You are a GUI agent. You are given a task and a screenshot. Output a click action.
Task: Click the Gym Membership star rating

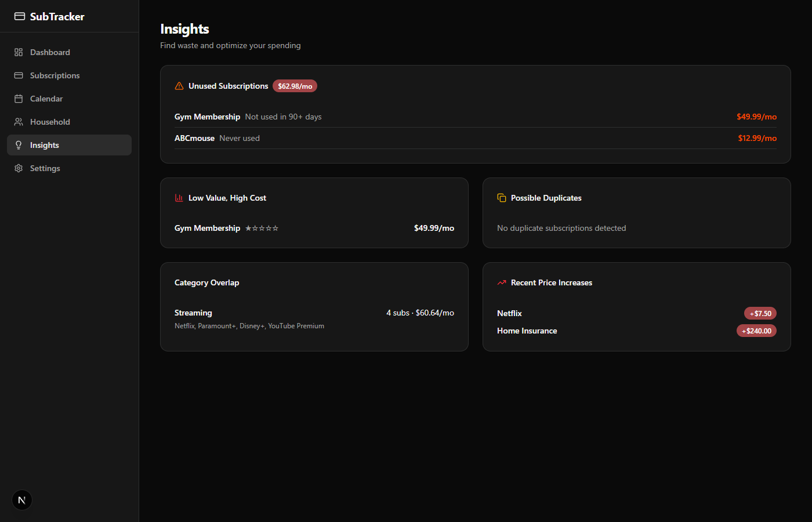pyautogui.click(x=262, y=229)
